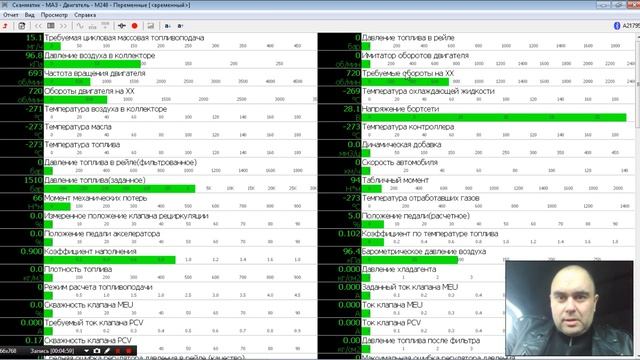Screen dimensions: 640x360
Task: Select 'Требуемый ток клапана PCV' parameter
Action: pos(94,322)
